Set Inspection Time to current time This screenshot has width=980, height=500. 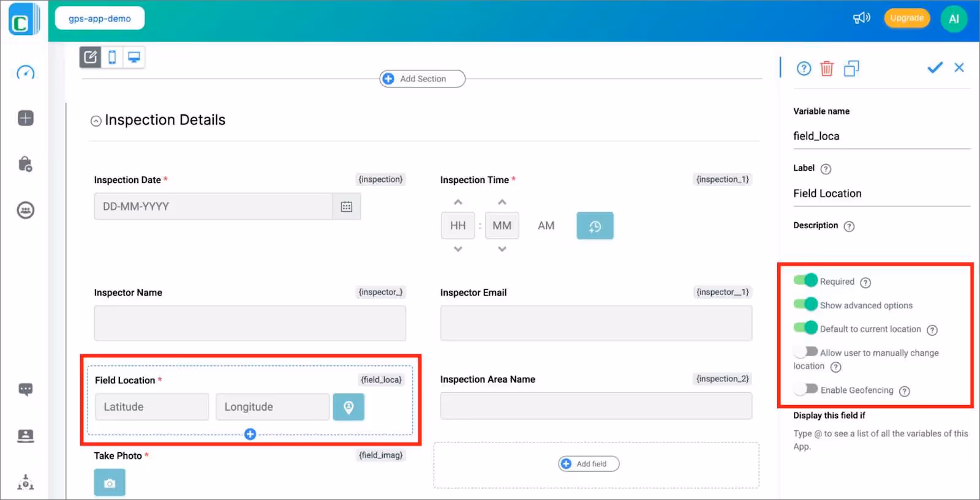(x=595, y=226)
